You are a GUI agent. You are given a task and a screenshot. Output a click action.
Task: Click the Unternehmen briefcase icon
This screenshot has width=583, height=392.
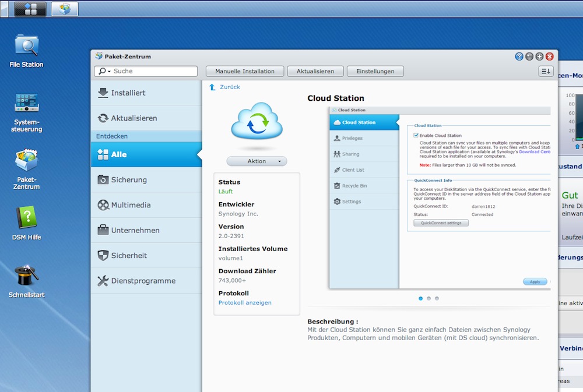click(x=103, y=230)
